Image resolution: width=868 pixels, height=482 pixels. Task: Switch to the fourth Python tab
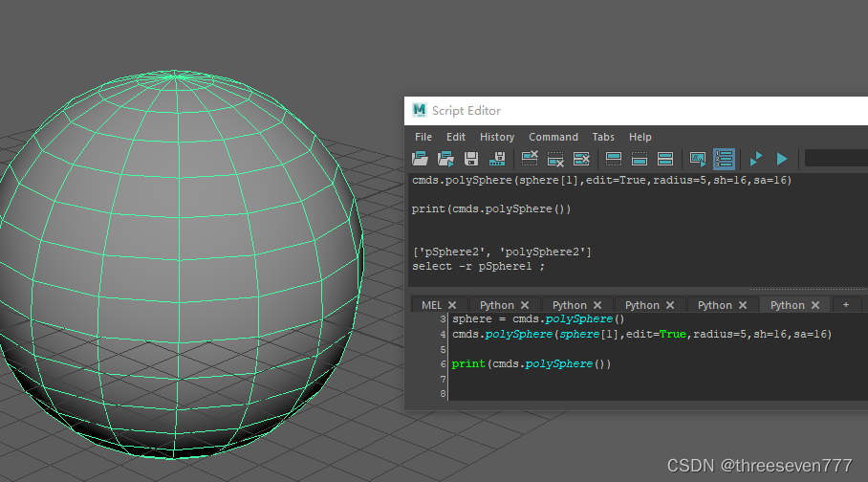[x=715, y=305]
